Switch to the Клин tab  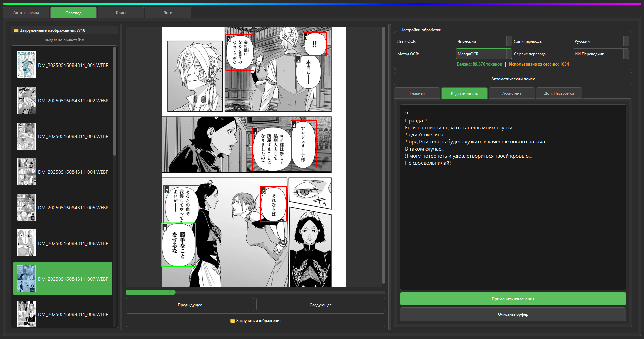click(121, 13)
